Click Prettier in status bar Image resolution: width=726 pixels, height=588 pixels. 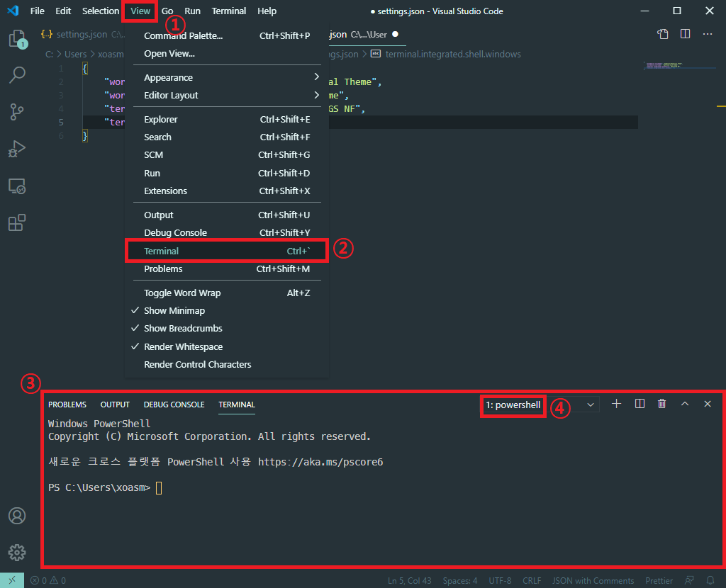pyautogui.click(x=659, y=581)
